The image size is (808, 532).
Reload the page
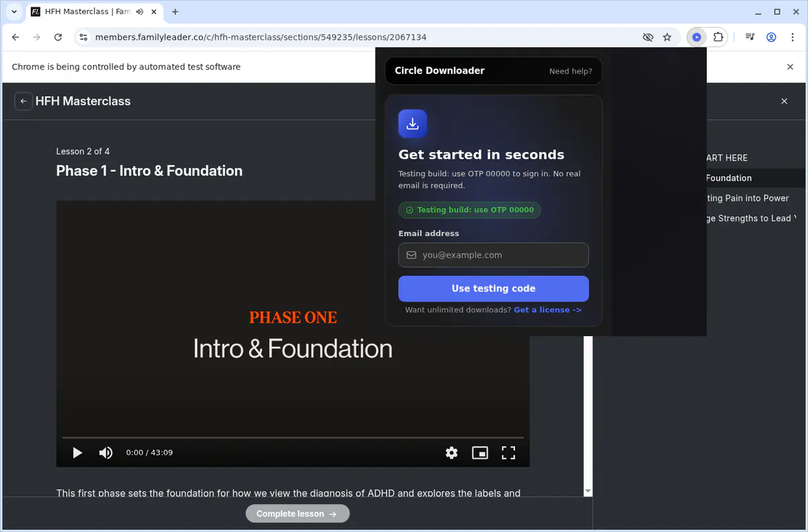[58, 38]
